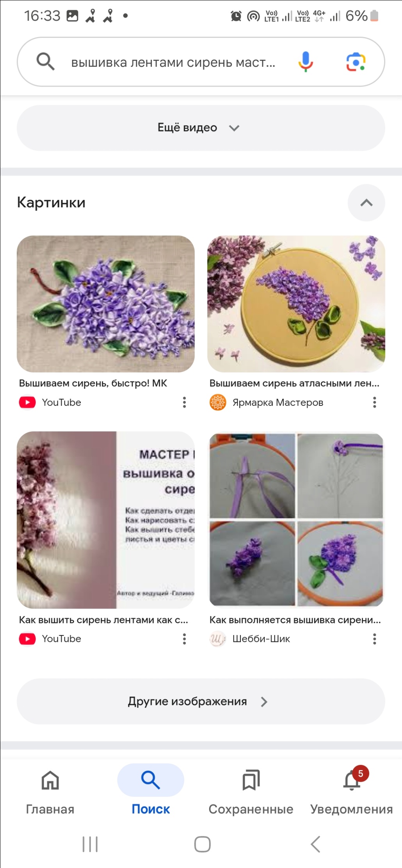The width and height of the screenshot is (402, 868).
Task: Tap the Android back navigation button
Action: (315, 844)
